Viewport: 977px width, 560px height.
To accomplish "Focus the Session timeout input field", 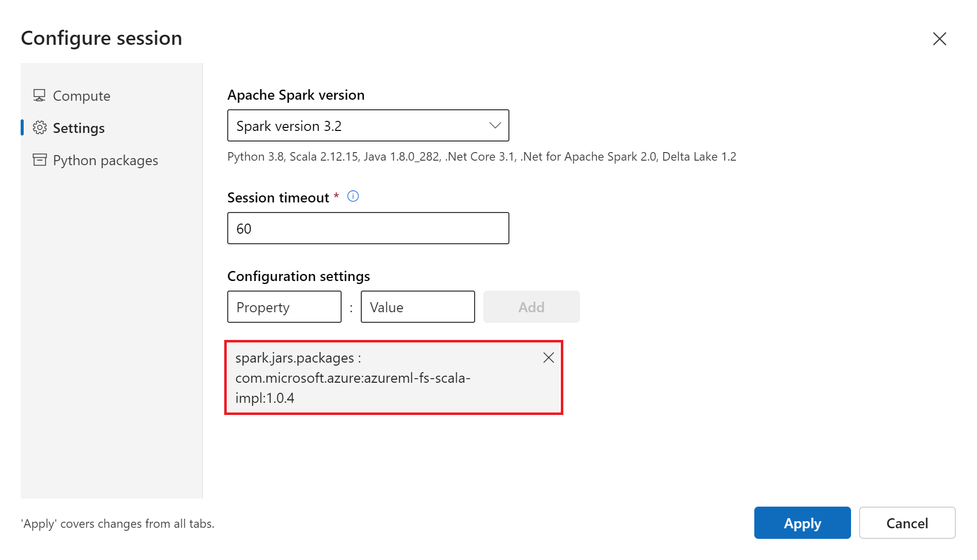I will pos(368,229).
